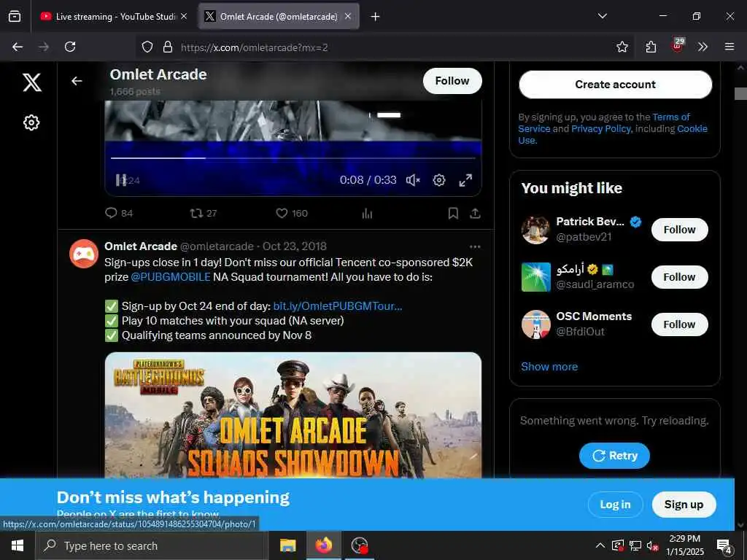Open the list all tabs dropdown
Image resolution: width=747 pixels, height=560 pixels.
click(602, 16)
